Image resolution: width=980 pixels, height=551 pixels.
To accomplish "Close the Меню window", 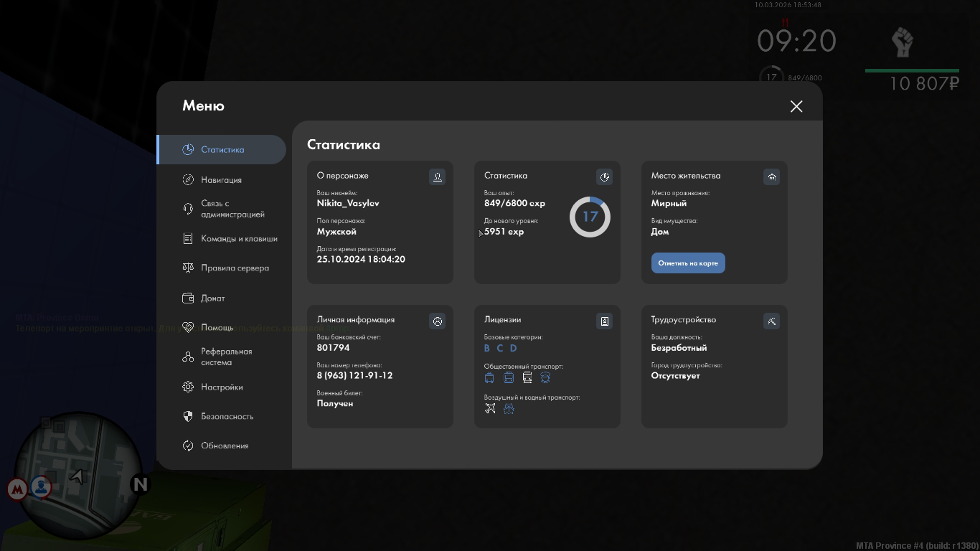I will click(x=796, y=106).
